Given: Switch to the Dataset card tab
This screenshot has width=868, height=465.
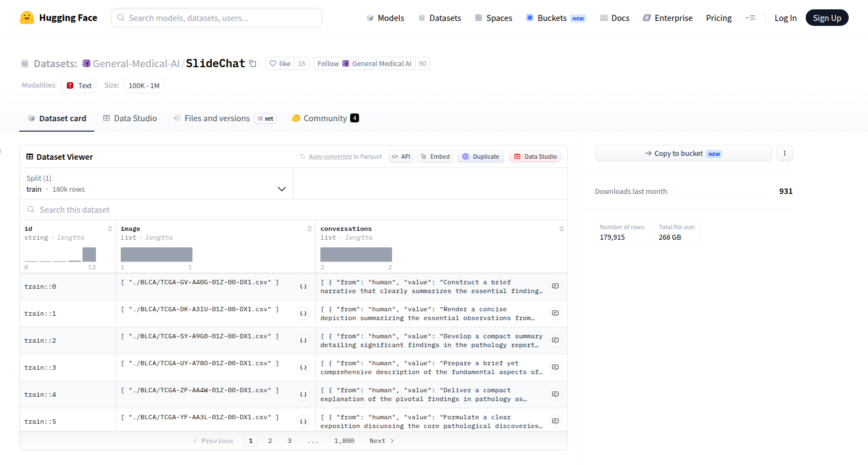Looking at the screenshot, I should pos(57,118).
